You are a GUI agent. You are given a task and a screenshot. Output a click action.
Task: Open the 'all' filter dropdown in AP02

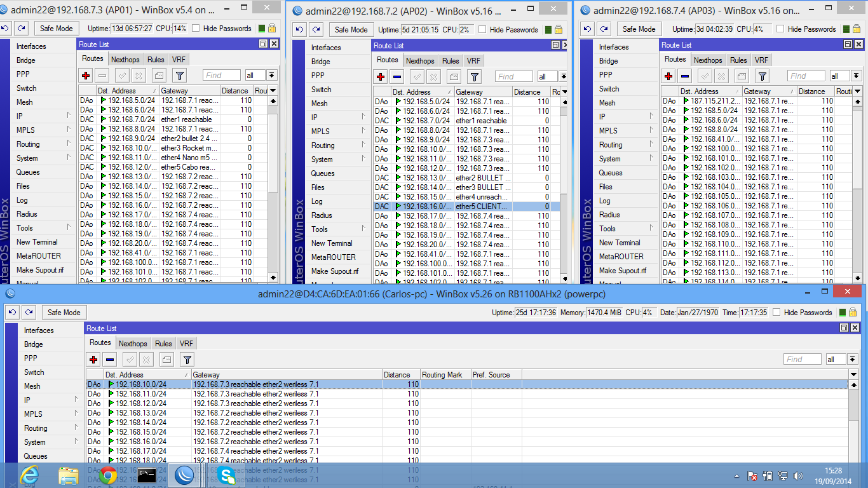562,77
